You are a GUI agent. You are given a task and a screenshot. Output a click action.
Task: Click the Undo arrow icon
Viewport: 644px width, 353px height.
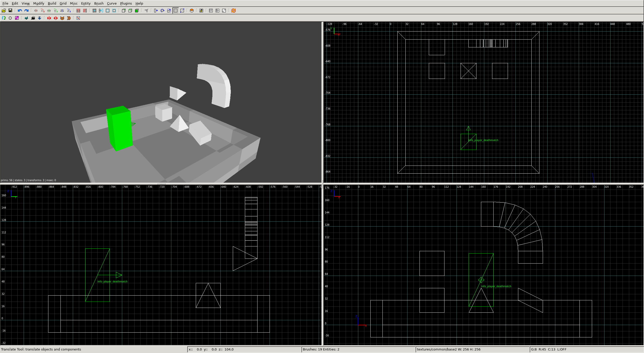(20, 11)
